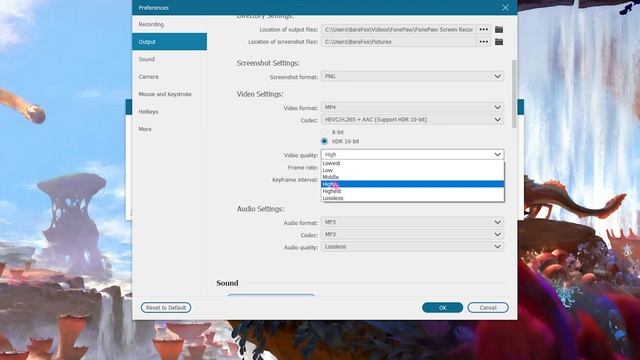
Task: Click the screenshot files location path field
Action: click(x=399, y=42)
